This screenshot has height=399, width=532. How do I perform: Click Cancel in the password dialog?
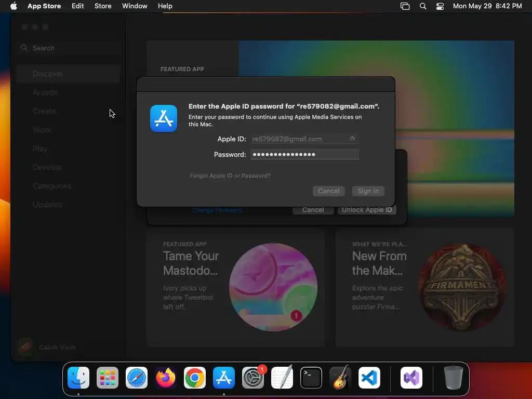click(x=328, y=191)
